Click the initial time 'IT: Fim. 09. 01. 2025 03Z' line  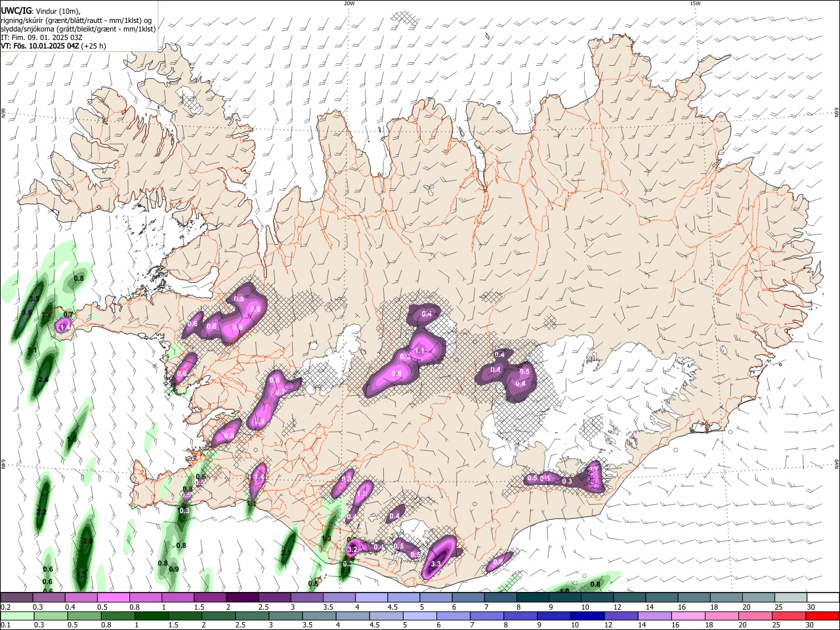click(x=42, y=37)
